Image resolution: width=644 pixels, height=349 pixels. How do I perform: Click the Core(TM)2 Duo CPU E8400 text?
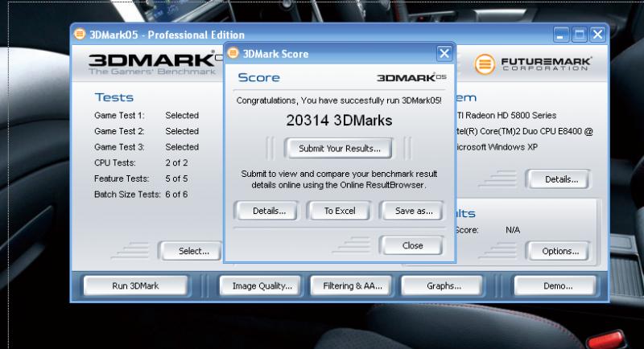[523, 131]
